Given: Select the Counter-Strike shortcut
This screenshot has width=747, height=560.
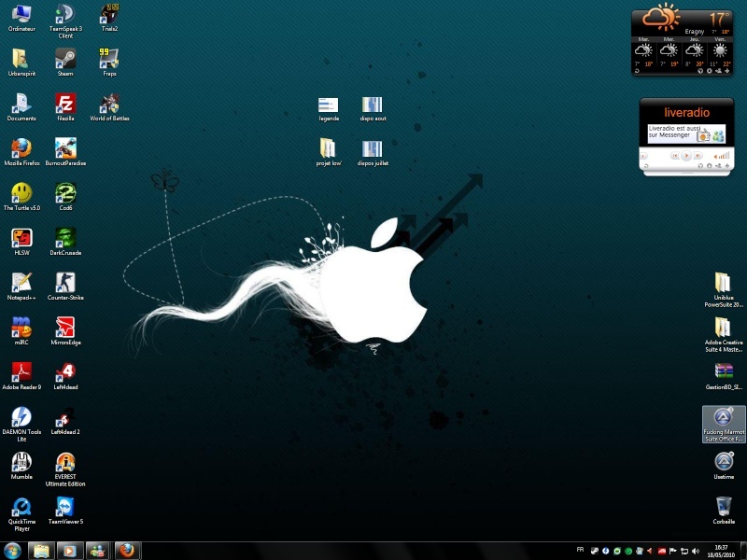Looking at the screenshot, I should click(x=65, y=287).
